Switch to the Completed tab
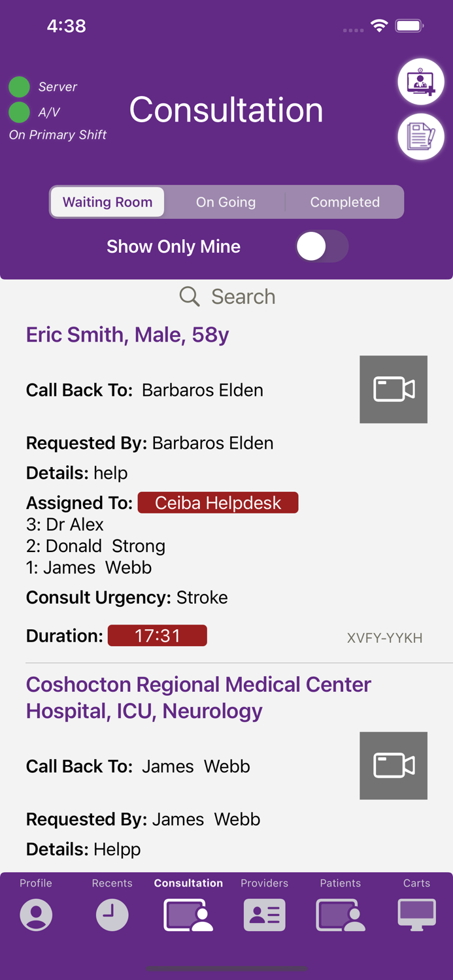Screen dimensions: 453x980 point(345,202)
